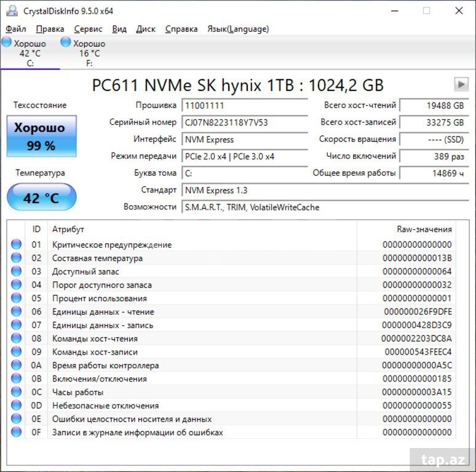
Task: Select the Записи в журнале информации об ошибках row
Action: click(x=231, y=432)
